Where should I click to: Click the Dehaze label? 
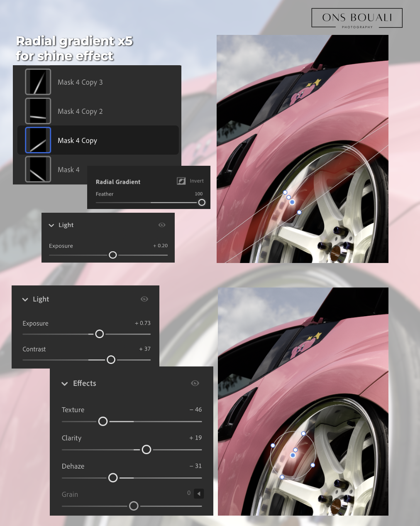point(73,466)
